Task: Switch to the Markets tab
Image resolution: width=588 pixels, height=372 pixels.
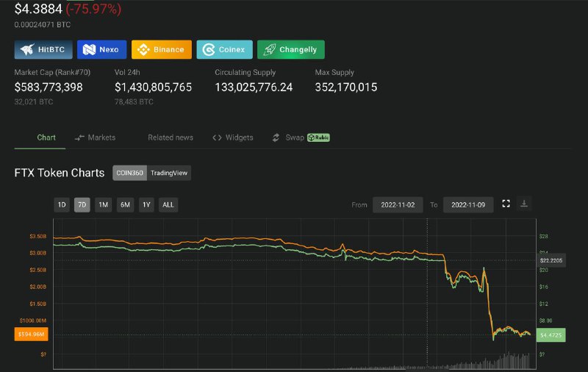Action: pos(96,137)
